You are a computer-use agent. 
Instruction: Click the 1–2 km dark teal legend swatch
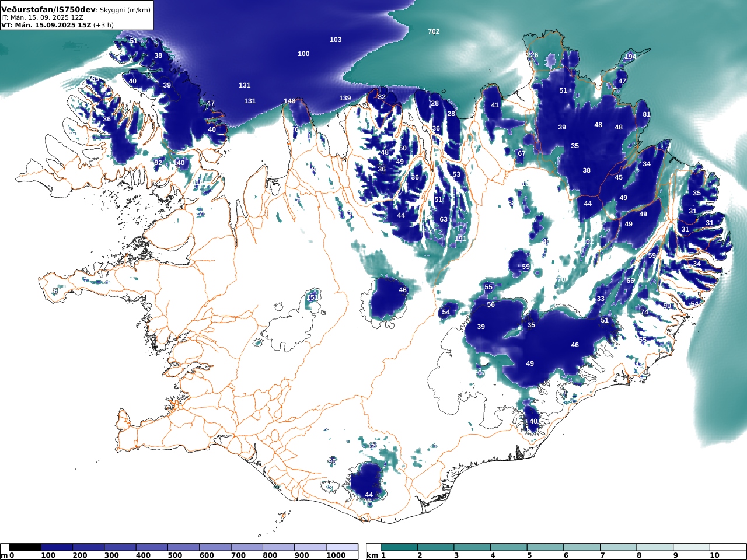pos(399,547)
